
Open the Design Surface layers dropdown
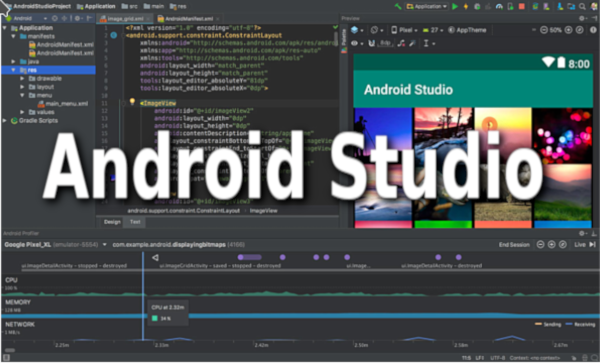pos(357,30)
